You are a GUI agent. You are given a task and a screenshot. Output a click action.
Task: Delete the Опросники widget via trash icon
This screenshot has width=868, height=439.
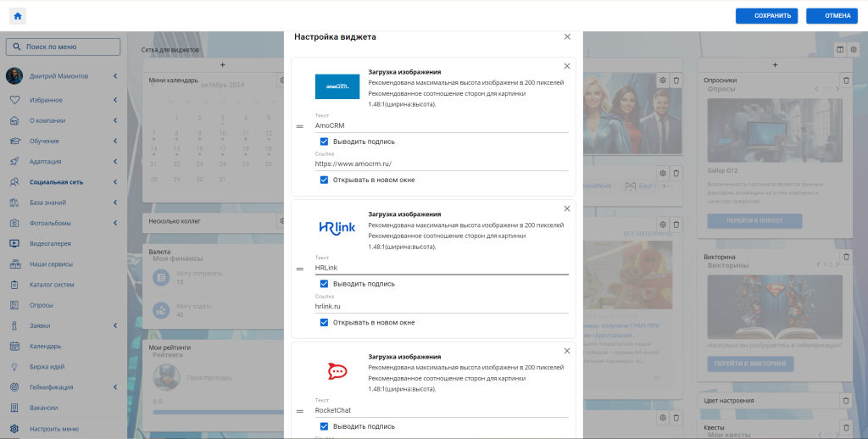point(845,80)
